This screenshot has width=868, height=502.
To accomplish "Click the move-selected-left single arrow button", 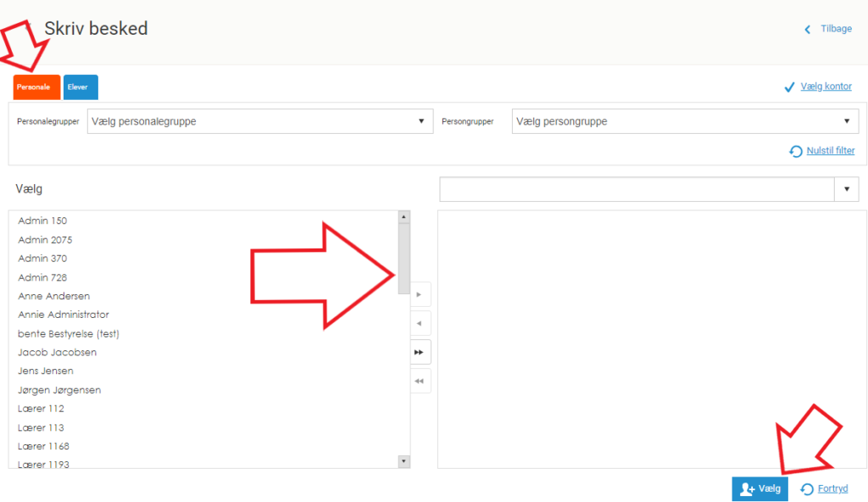I will point(420,324).
